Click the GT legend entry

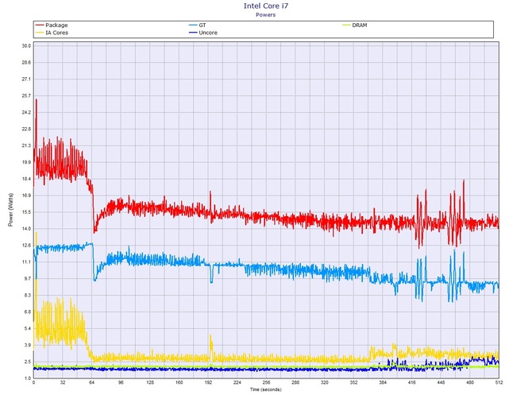click(x=198, y=25)
